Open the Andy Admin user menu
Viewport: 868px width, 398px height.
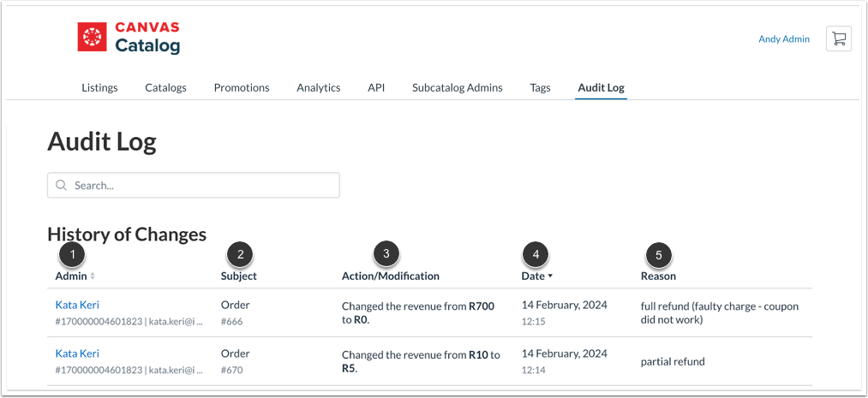coord(784,39)
